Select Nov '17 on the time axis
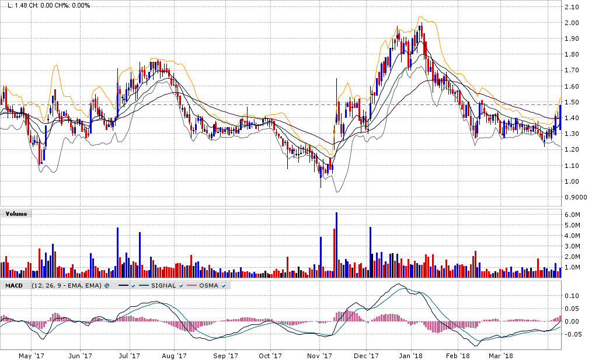The width and height of the screenshot is (592, 364). pos(319,355)
